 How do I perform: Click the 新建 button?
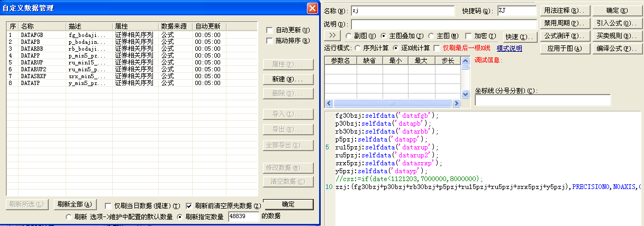click(x=288, y=79)
